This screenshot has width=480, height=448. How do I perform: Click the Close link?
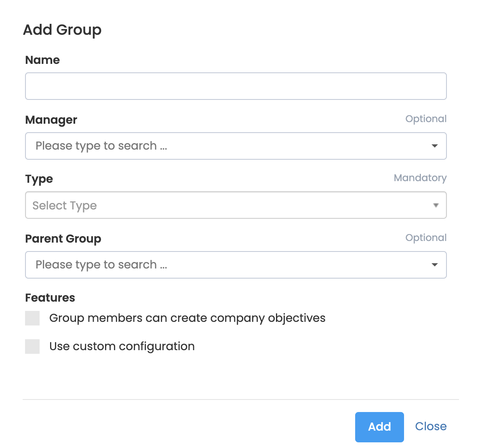(431, 427)
